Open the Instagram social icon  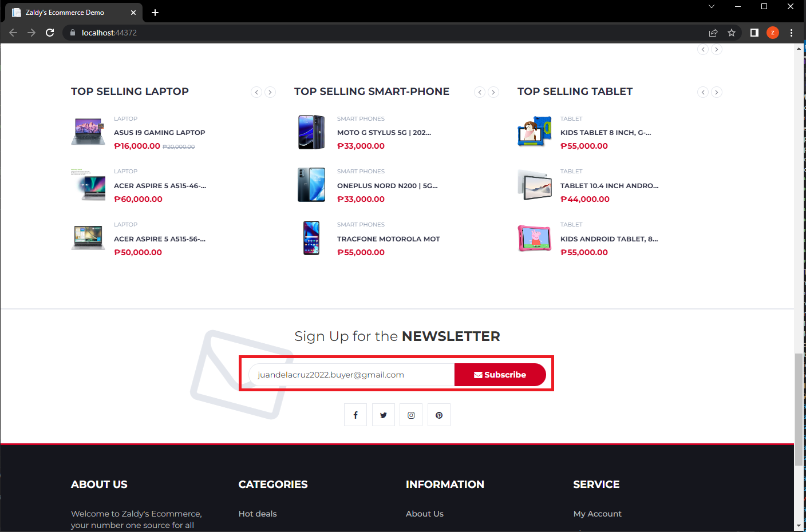click(x=411, y=414)
